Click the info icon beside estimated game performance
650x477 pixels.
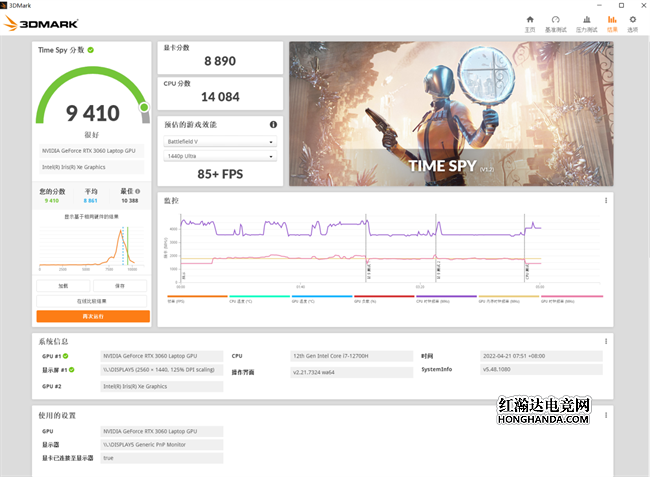point(273,125)
